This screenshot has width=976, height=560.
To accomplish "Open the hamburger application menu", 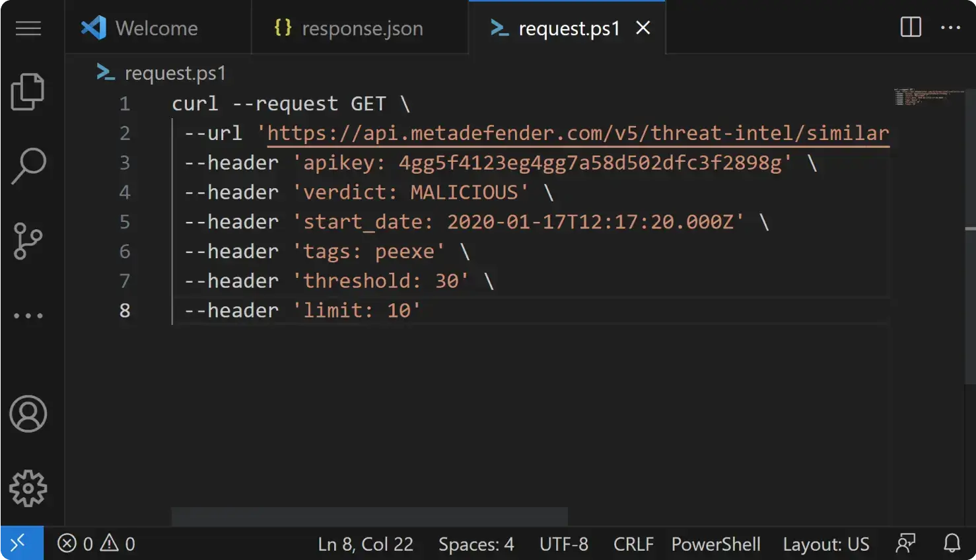I will (x=28, y=28).
